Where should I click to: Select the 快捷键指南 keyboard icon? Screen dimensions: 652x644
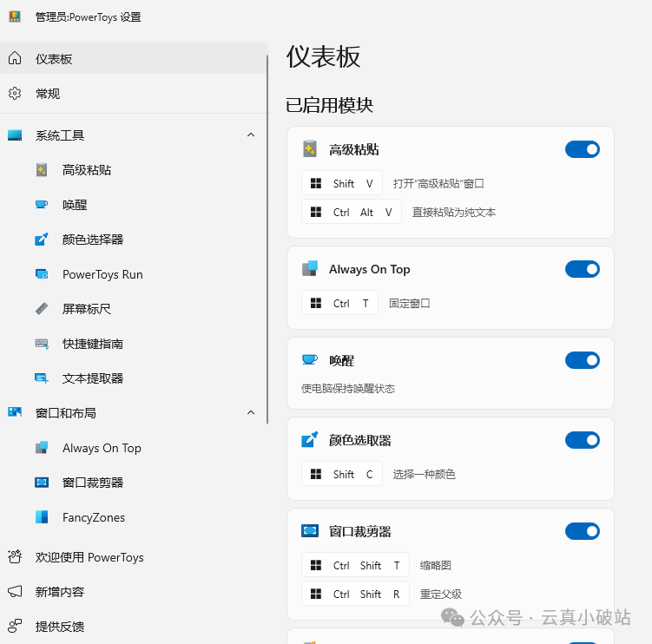pos(42,344)
